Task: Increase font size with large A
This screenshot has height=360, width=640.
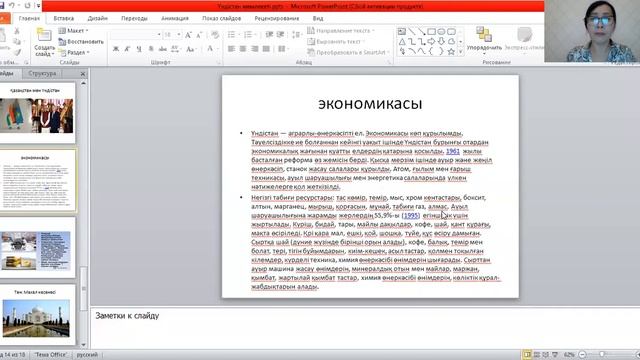Action: pyautogui.click(x=188, y=36)
